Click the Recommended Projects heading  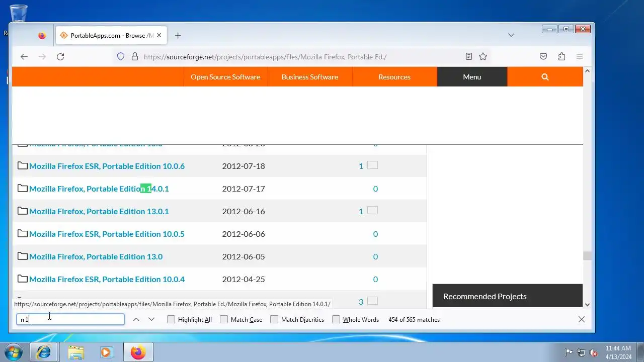click(485, 296)
